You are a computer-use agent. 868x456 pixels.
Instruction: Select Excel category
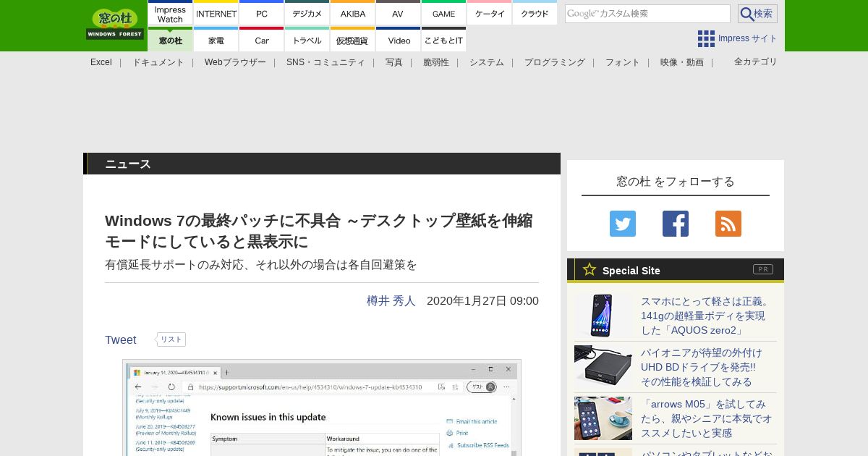[x=101, y=62]
